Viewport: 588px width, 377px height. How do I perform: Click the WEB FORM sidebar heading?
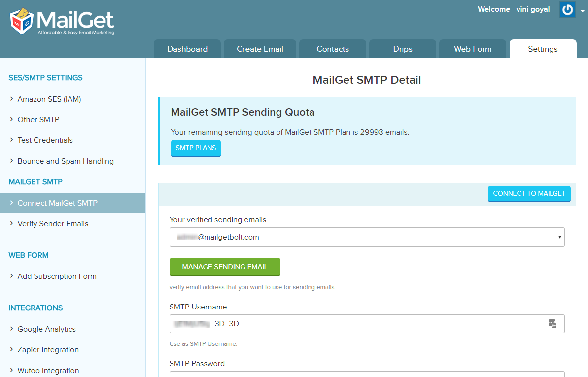pyautogui.click(x=29, y=255)
